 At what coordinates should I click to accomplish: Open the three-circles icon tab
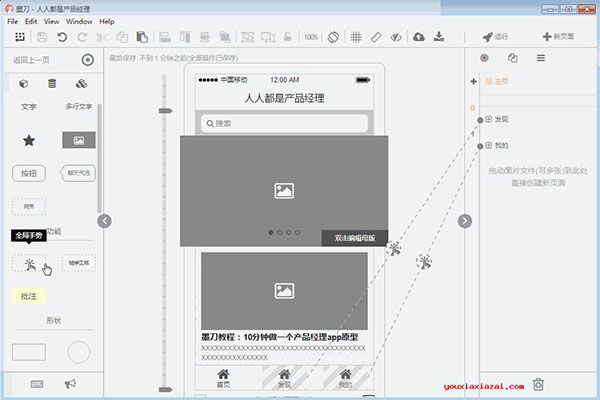(81, 83)
